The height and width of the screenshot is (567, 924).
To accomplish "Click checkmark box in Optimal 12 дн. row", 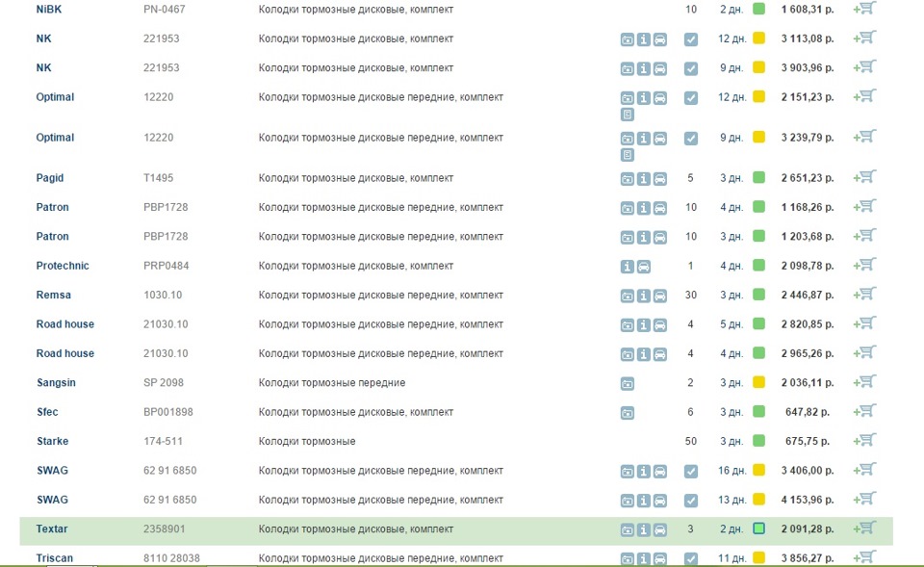I will 691,98.
